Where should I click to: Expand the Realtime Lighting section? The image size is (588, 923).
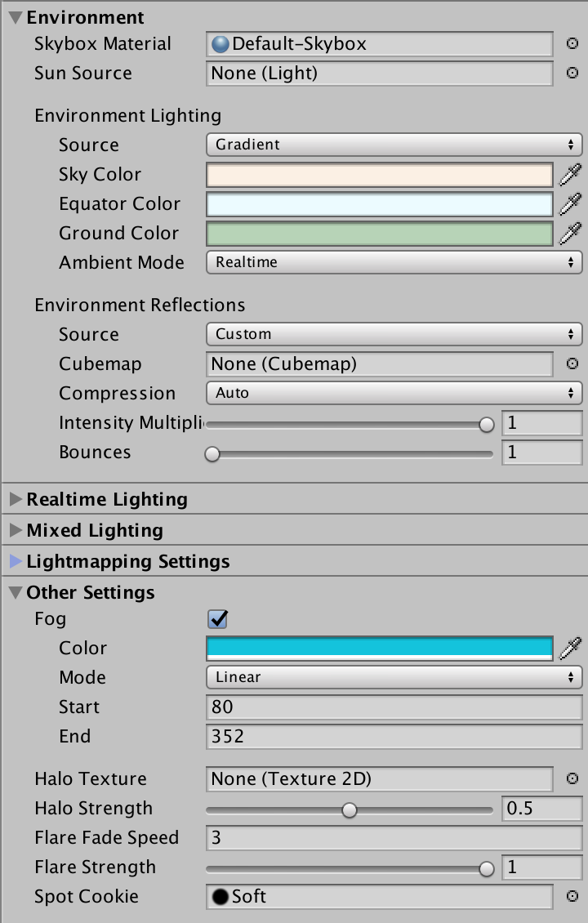pos(16,499)
